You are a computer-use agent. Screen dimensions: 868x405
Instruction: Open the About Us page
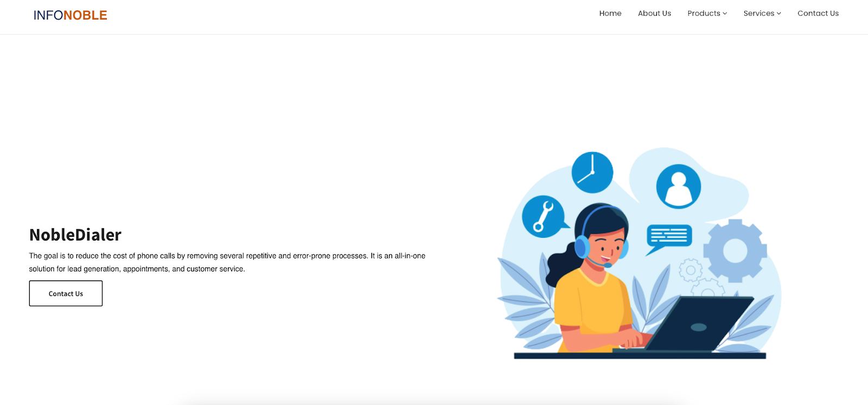pyautogui.click(x=654, y=14)
